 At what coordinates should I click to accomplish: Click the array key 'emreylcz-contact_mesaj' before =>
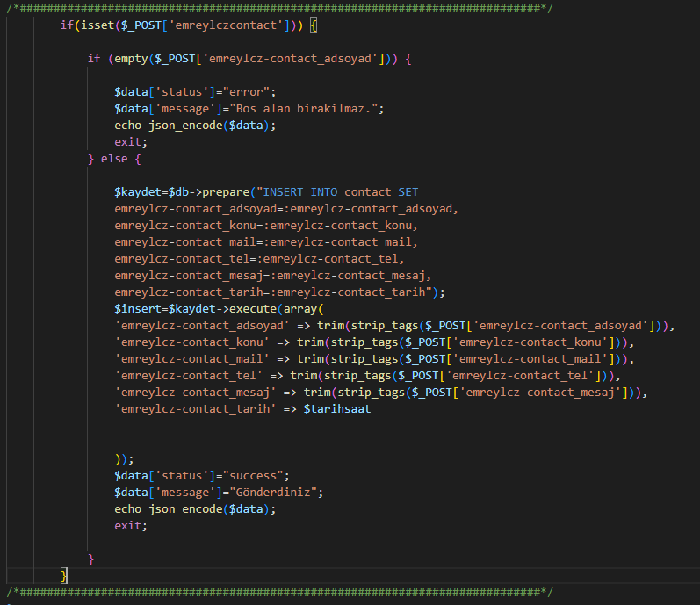[x=196, y=393]
